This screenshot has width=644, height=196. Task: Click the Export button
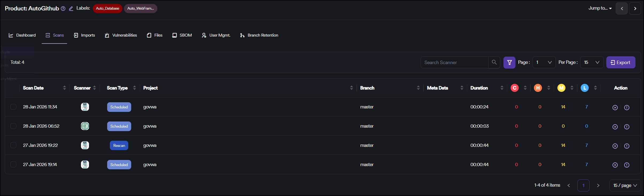(620, 62)
